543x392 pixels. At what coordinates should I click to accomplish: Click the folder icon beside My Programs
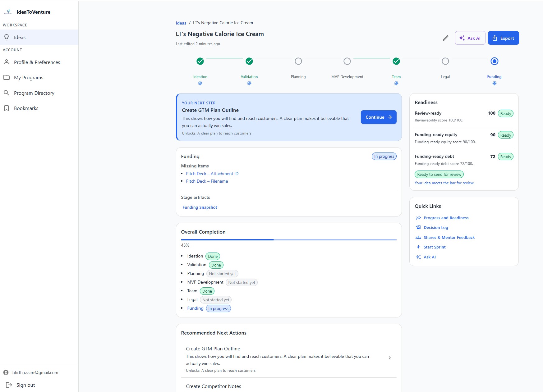tap(7, 77)
